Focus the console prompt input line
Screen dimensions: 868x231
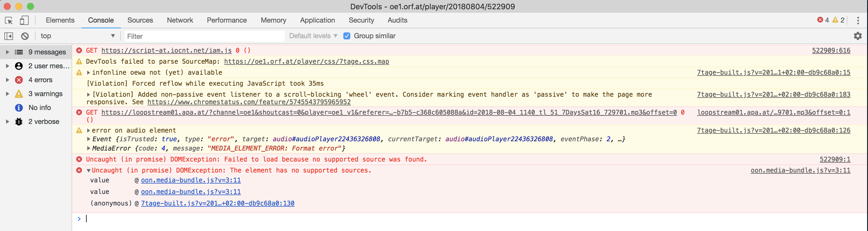point(472,219)
